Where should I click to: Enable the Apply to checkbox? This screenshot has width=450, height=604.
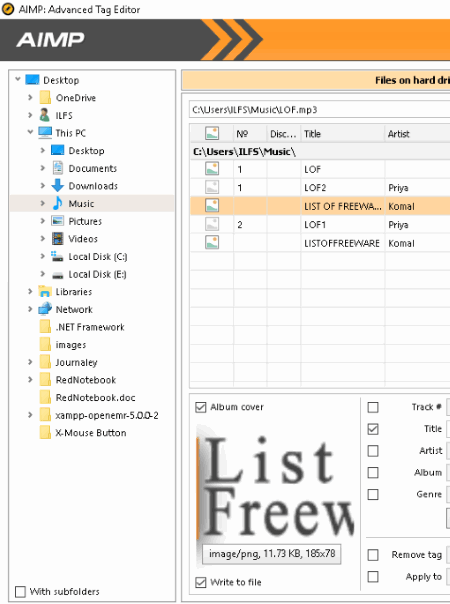click(373, 577)
